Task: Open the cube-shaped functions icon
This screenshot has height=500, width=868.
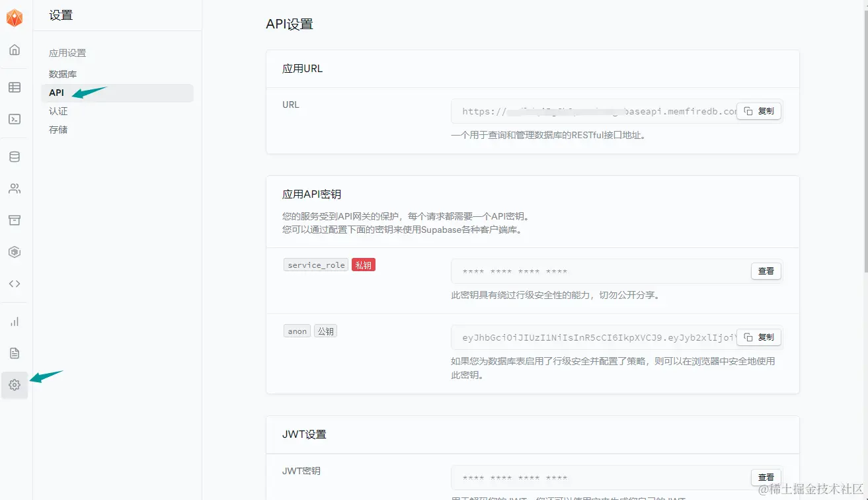Action: (x=15, y=252)
